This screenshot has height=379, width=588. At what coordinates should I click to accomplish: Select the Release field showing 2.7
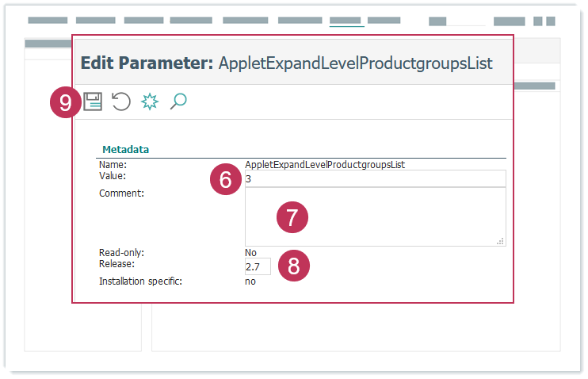(258, 266)
